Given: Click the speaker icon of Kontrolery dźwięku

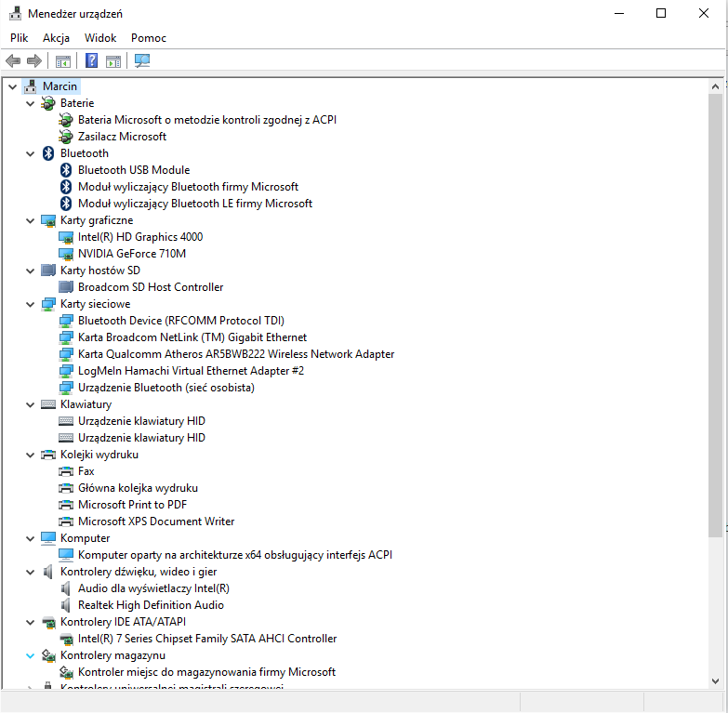Looking at the screenshot, I should click(x=48, y=572).
